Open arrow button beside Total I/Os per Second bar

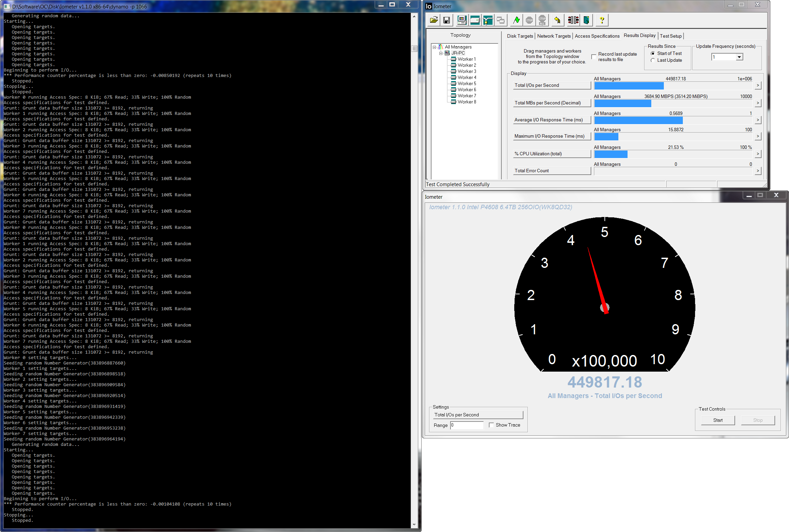(x=758, y=85)
